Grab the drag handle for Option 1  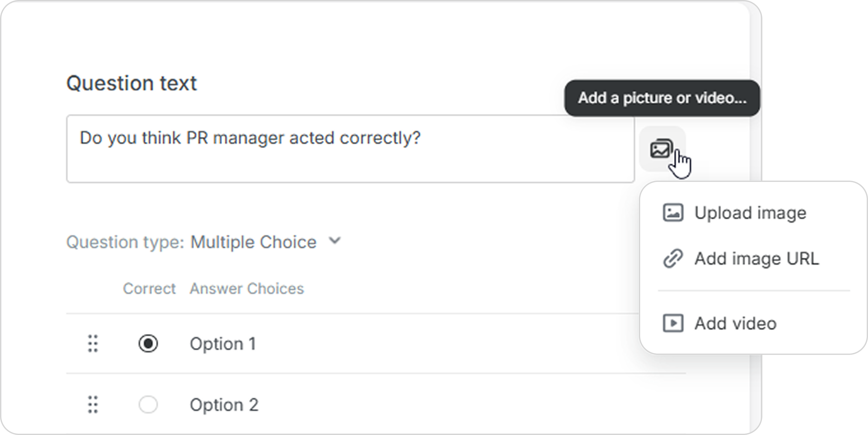tap(93, 343)
